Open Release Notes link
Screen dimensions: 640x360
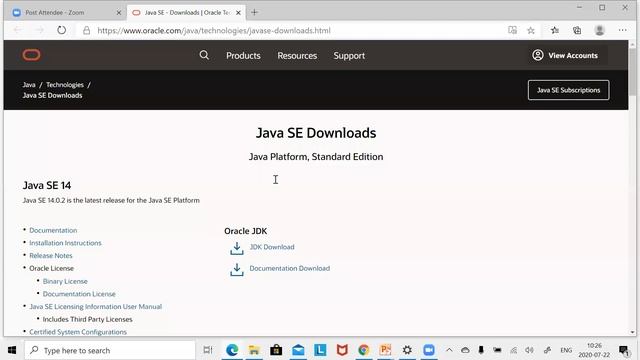(x=51, y=256)
